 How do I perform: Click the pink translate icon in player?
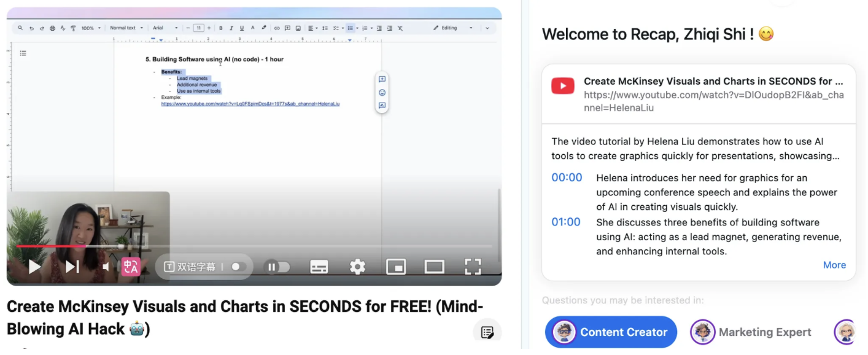(131, 267)
